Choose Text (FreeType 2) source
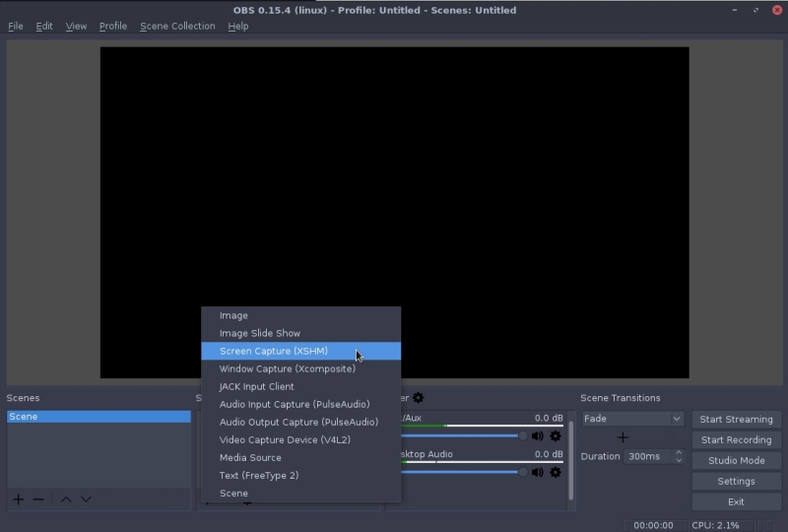 (x=301, y=476)
